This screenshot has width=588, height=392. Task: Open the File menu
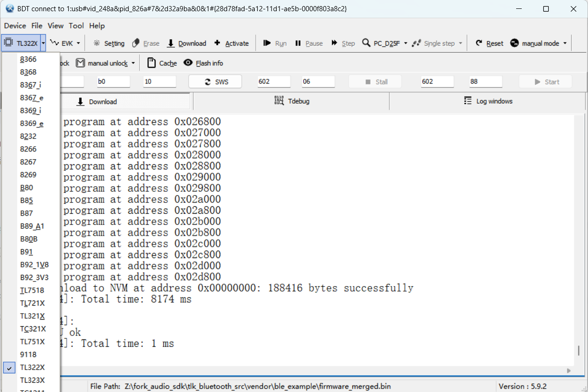(x=37, y=26)
